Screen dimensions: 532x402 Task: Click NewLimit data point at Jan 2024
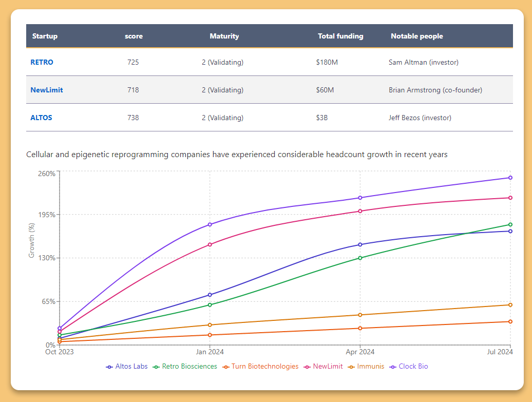point(210,244)
